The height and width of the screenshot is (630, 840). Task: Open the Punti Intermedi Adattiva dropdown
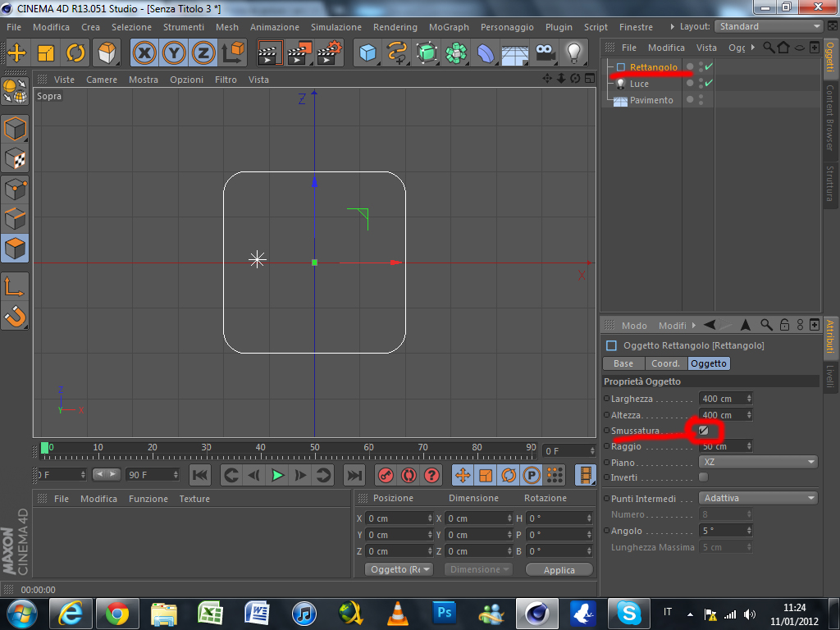coord(758,498)
